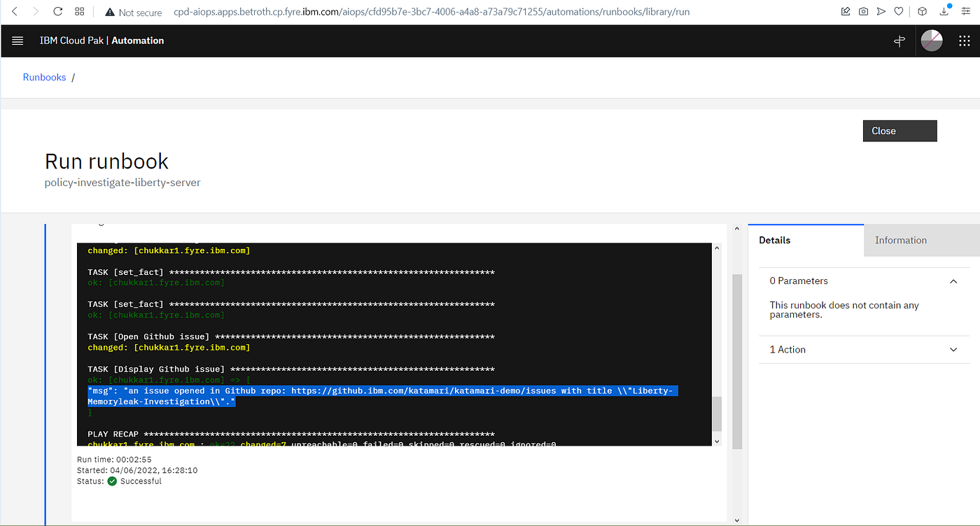This screenshot has height=526, width=980.
Task: Click the PLAY RECAP line
Action: tap(291, 434)
